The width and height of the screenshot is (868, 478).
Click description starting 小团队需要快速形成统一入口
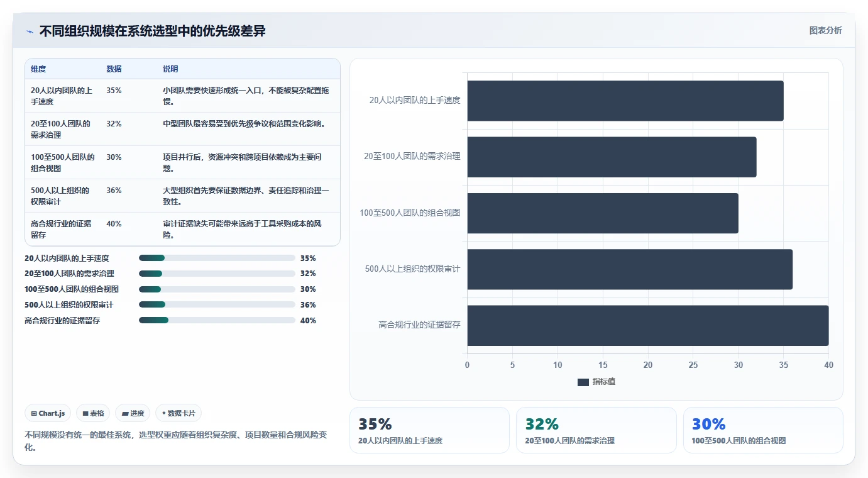(x=246, y=96)
